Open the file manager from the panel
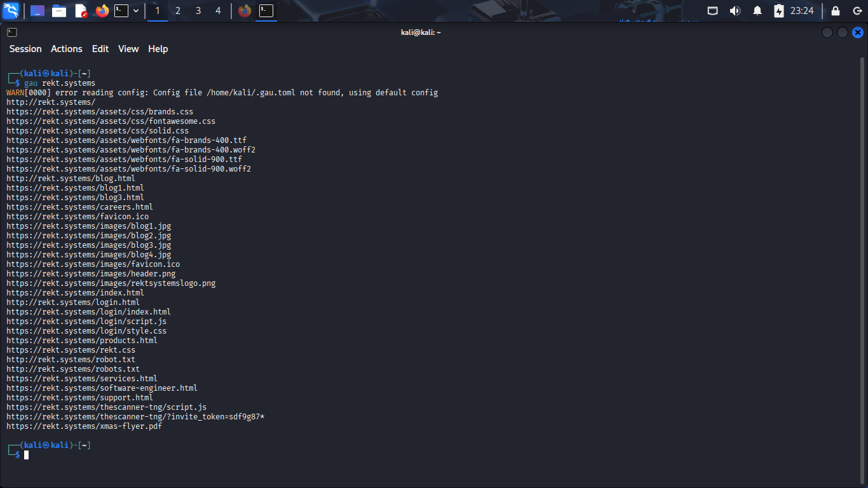868x488 pixels. [59, 11]
